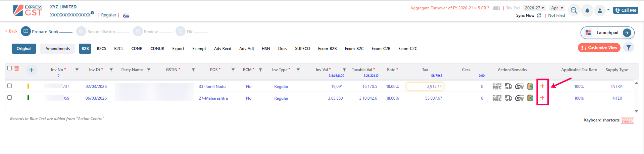Click the red plus icon in first row
The width and height of the screenshot is (644, 154).
coord(542,86)
